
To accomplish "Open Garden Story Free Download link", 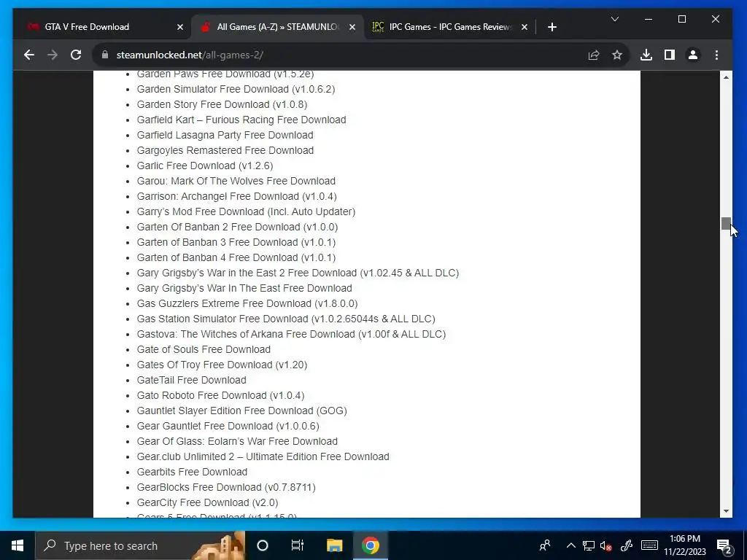I will point(222,104).
